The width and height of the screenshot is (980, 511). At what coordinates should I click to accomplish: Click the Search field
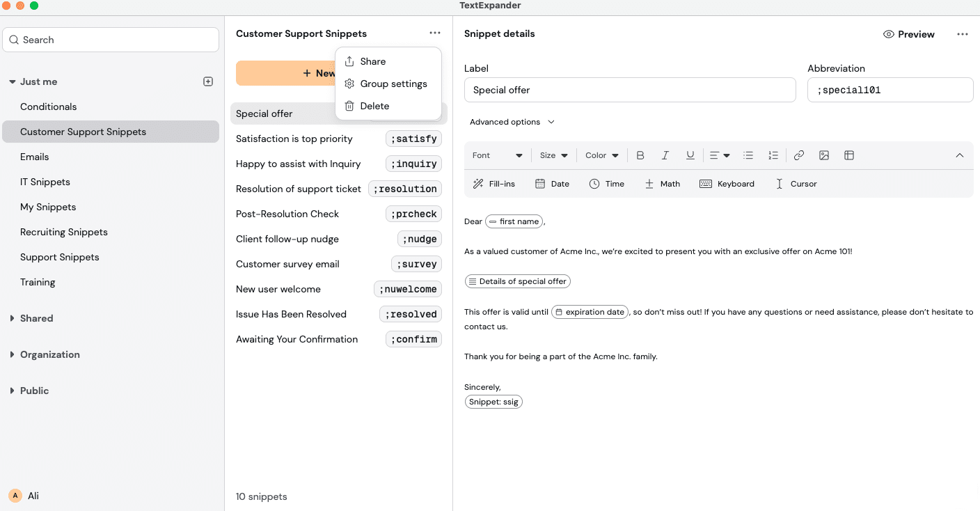click(111, 40)
